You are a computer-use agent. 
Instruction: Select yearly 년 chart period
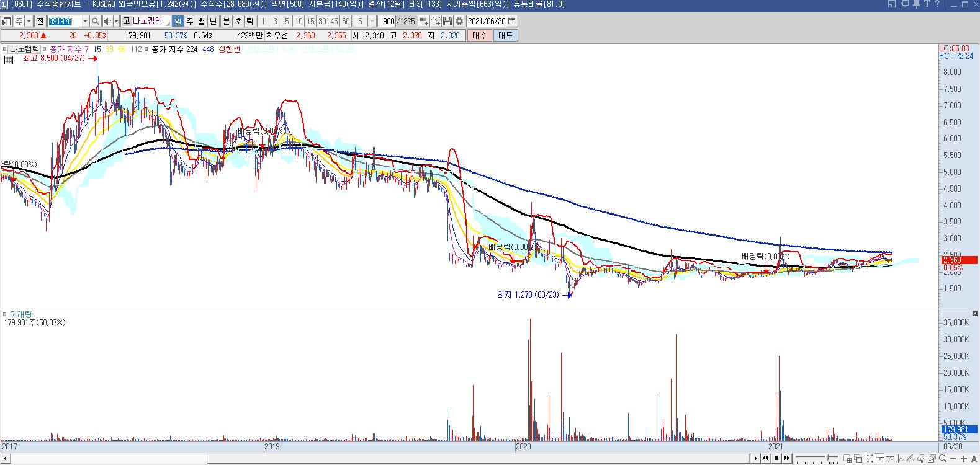214,21
